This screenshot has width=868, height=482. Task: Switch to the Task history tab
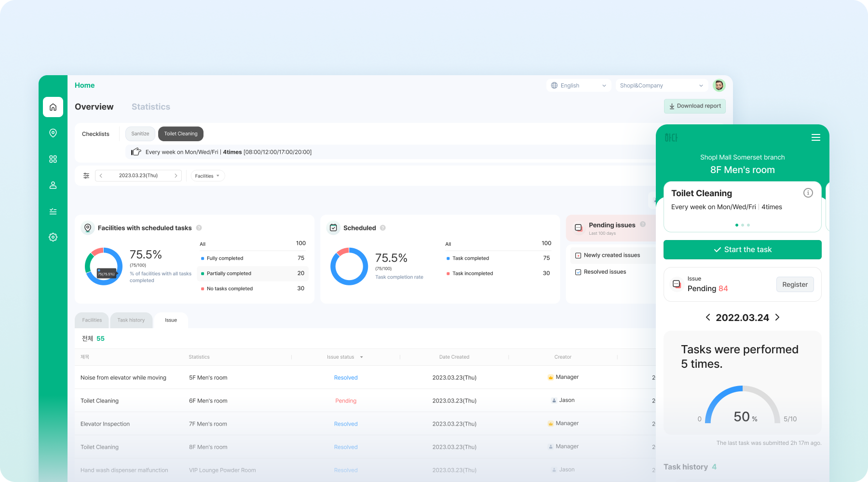[131, 320]
